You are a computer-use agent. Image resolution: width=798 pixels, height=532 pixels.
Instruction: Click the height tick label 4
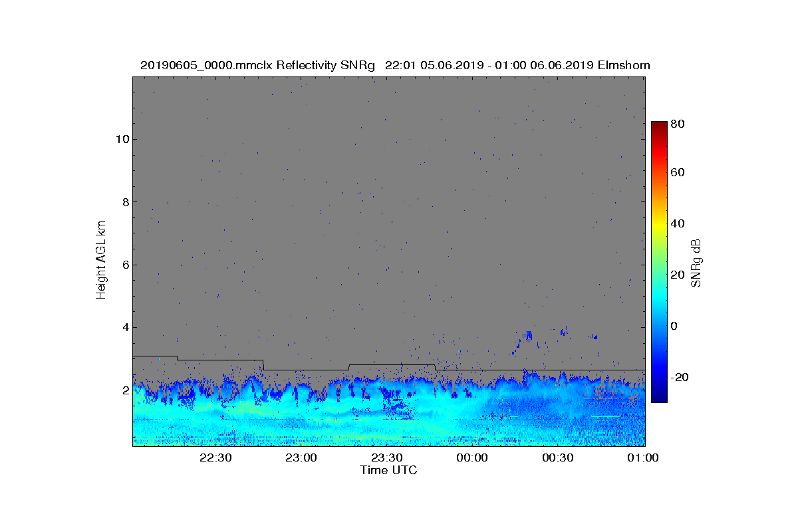click(125, 327)
